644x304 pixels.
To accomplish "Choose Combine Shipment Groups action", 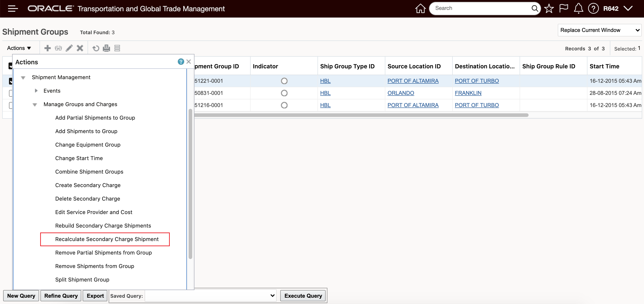I will coord(89,172).
